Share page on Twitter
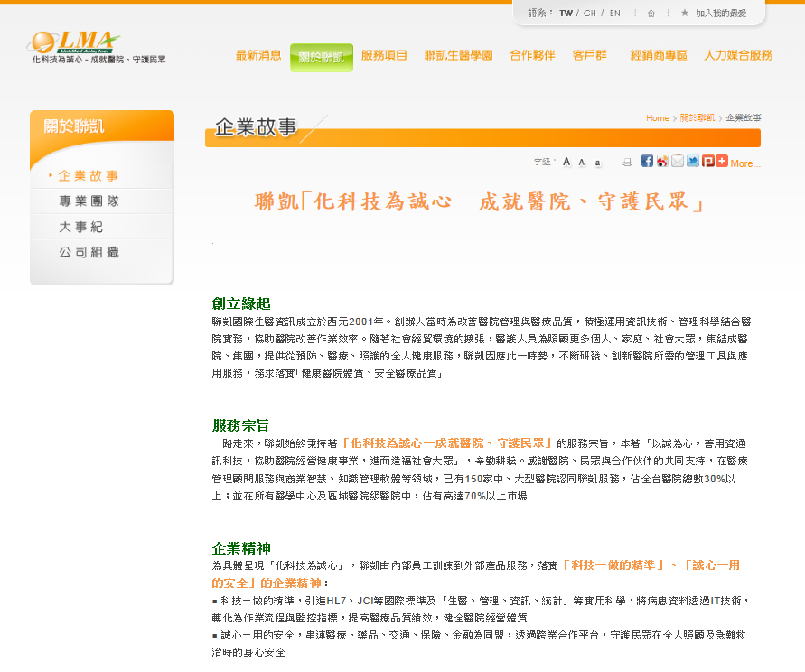 [693, 161]
